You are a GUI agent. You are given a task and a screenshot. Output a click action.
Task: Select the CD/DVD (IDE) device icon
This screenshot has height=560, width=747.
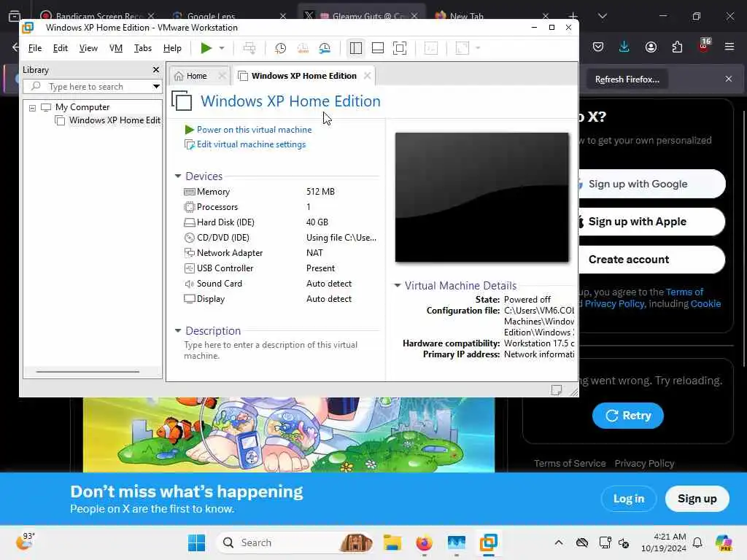[190, 238]
